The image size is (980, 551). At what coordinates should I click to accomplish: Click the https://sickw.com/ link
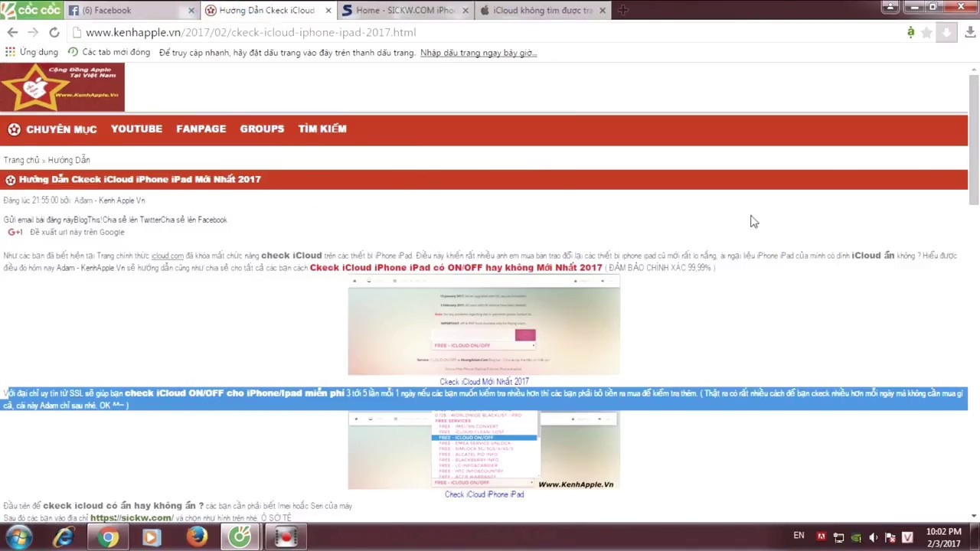click(x=132, y=518)
